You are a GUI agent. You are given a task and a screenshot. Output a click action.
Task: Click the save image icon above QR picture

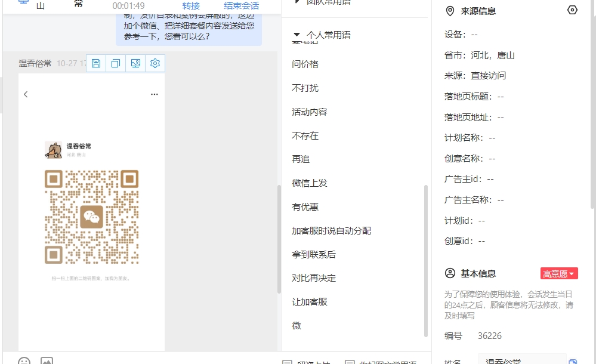[96, 63]
